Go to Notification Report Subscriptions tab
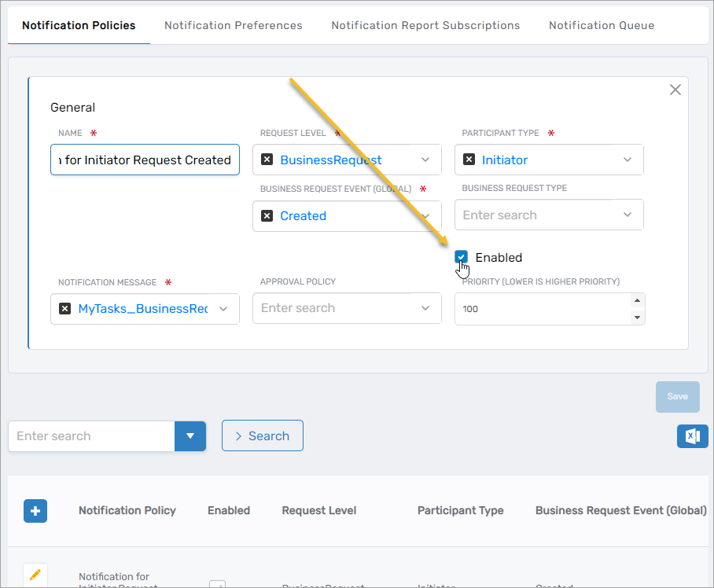The image size is (714, 588). pos(425,25)
